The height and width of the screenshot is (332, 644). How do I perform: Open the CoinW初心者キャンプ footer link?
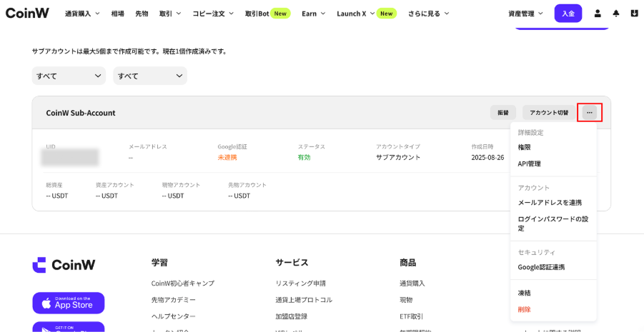[183, 283]
